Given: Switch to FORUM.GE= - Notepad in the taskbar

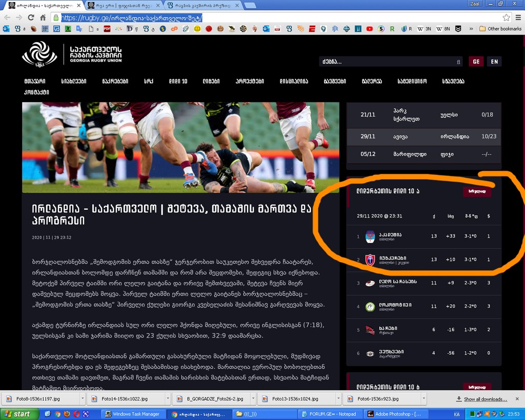Looking at the screenshot, I should click(330, 414).
